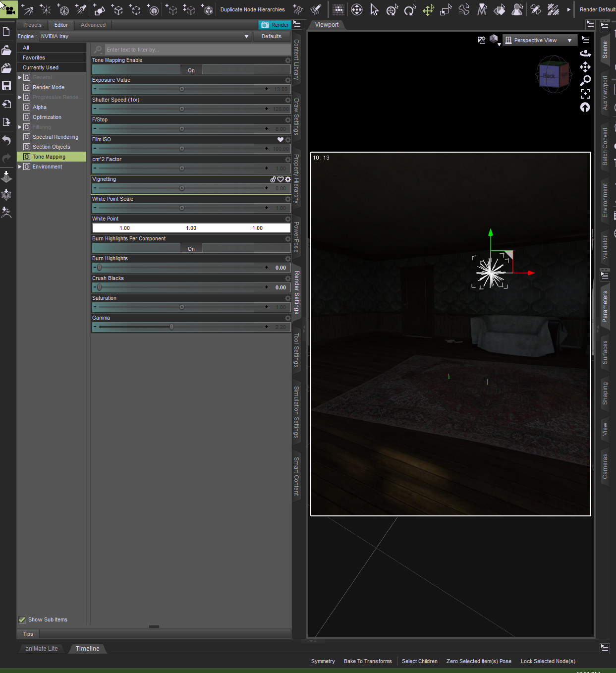This screenshot has height=673, width=616.
Task: Switch to the aniMate Lite tab
Action: coord(42,648)
